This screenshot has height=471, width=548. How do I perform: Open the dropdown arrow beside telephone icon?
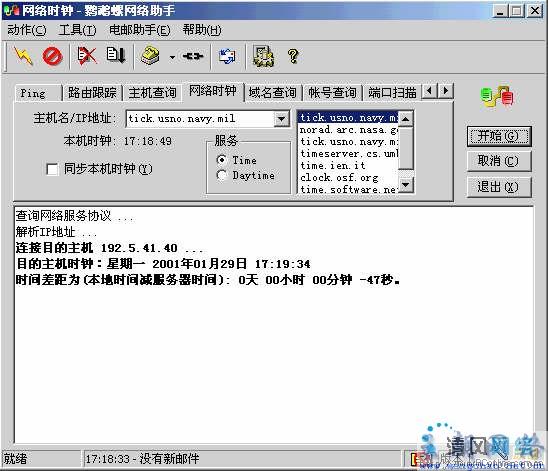(172, 57)
